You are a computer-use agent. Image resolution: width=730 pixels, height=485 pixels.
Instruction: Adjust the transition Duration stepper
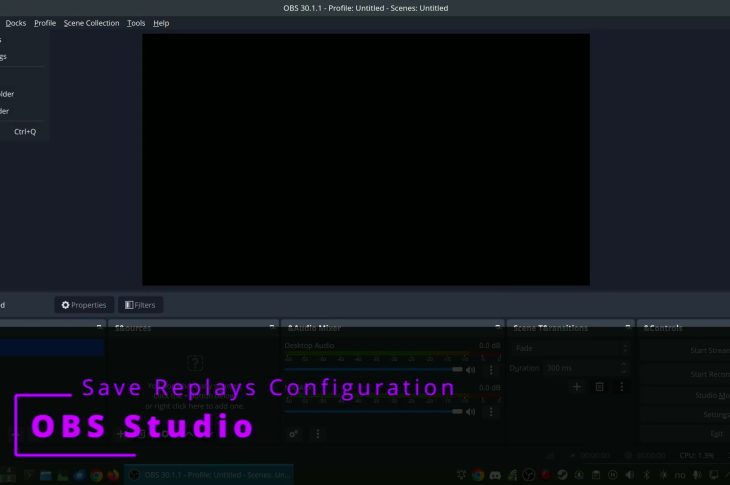coord(624,368)
